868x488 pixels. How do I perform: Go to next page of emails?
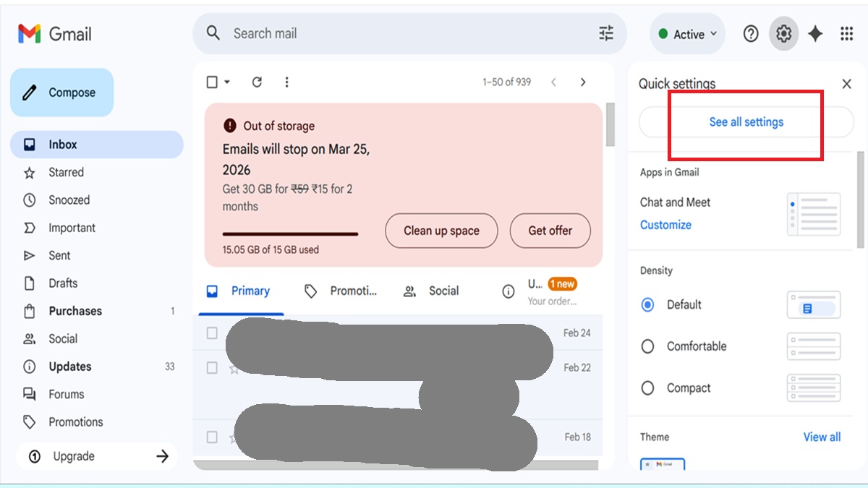click(583, 82)
